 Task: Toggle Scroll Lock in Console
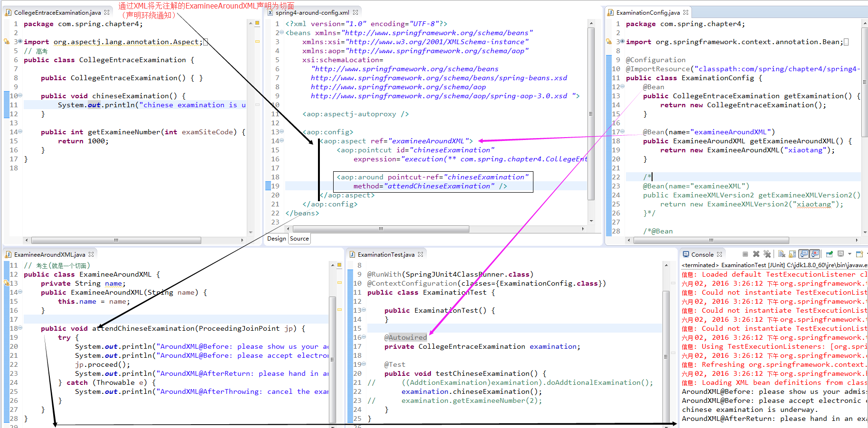click(x=792, y=254)
